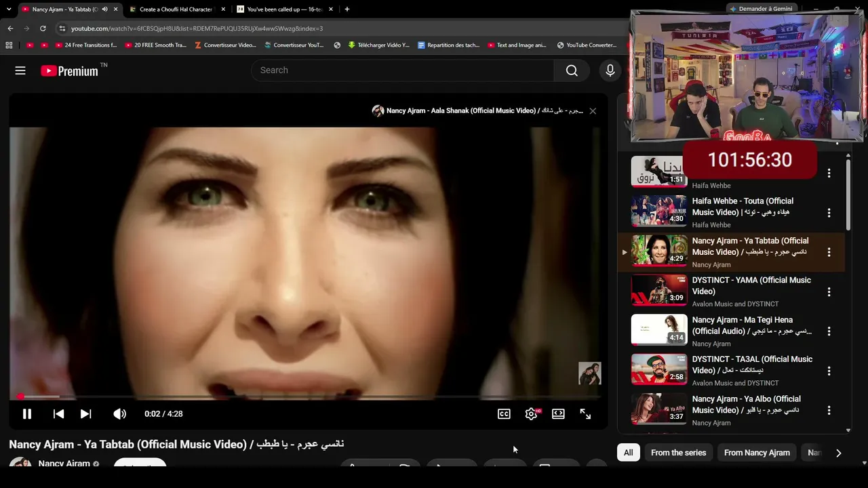Open the globe icon bookmark
868x488 pixels.
tap(337, 45)
